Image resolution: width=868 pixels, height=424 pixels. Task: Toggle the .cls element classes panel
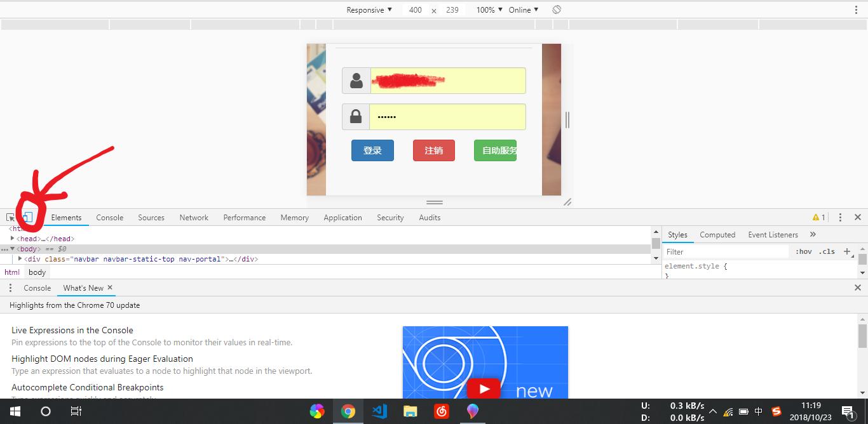pyautogui.click(x=827, y=251)
